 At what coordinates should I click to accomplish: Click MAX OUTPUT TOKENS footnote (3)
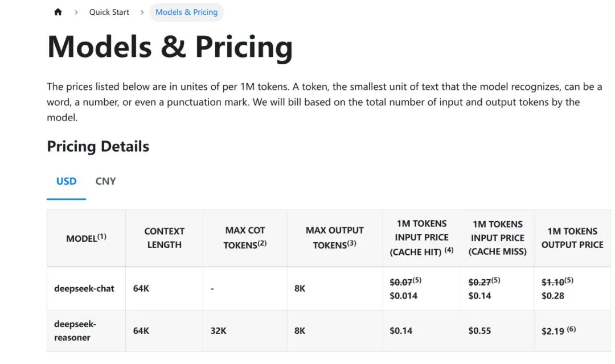pyautogui.click(x=352, y=243)
